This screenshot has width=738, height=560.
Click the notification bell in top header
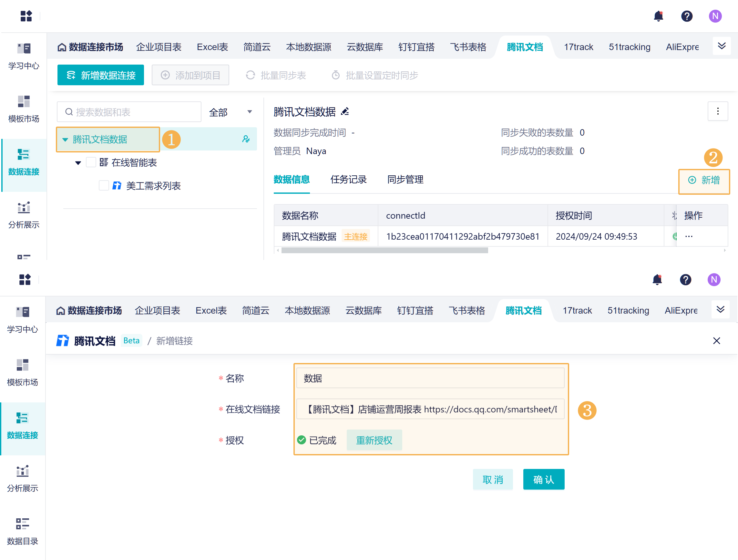tap(658, 16)
